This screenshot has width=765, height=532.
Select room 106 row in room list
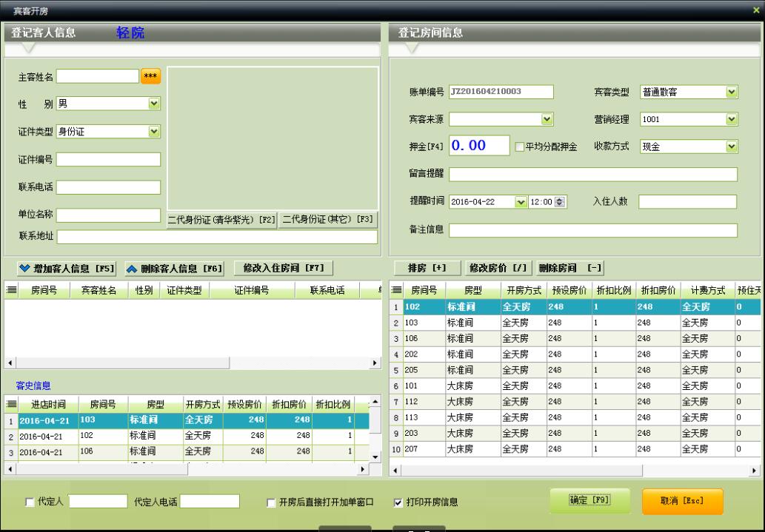[x=575, y=338]
